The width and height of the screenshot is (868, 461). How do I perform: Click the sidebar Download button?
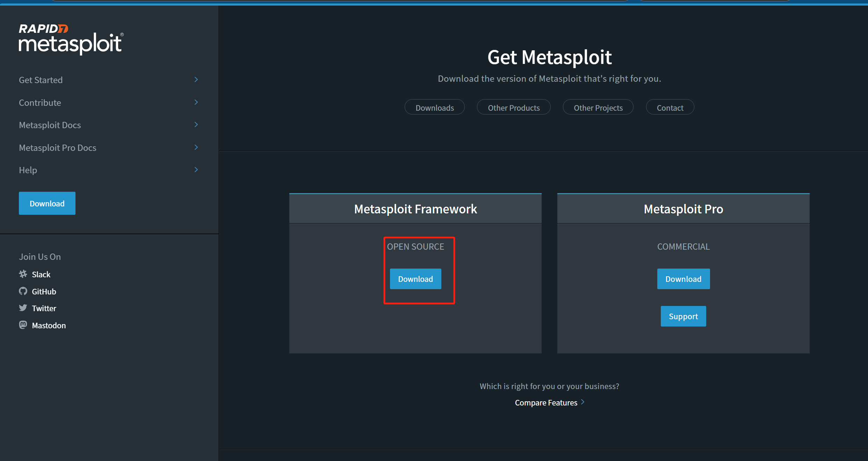[47, 203]
